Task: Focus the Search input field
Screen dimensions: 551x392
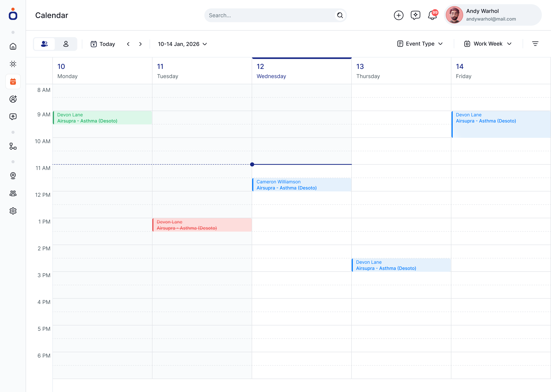Action: point(275,15)
